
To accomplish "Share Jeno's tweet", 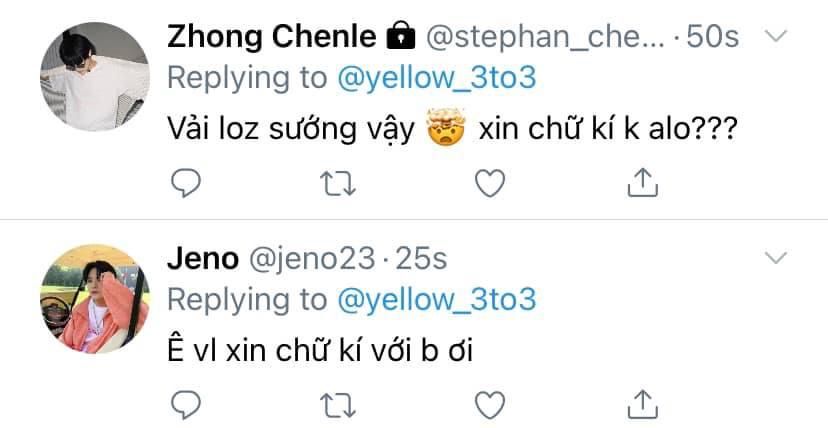I will point(642,405).
